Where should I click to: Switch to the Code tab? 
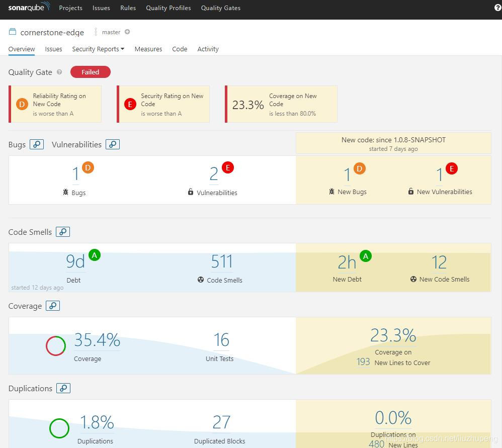(x=180, y=49)
